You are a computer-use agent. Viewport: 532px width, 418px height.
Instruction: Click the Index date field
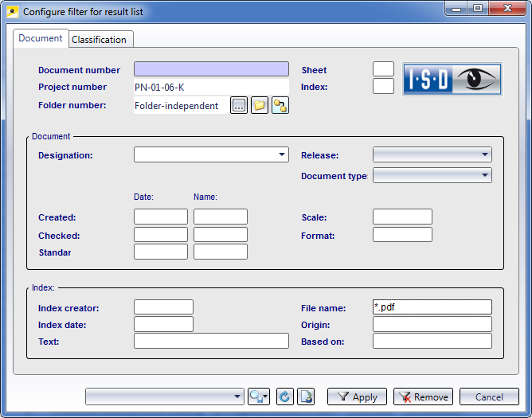pos(163,324)
